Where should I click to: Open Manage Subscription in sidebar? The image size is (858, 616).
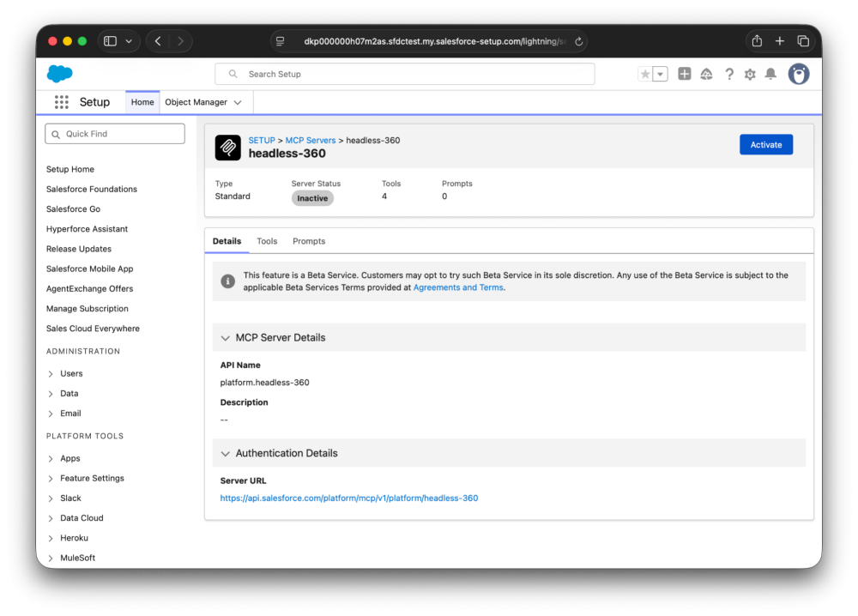point(87,309)
